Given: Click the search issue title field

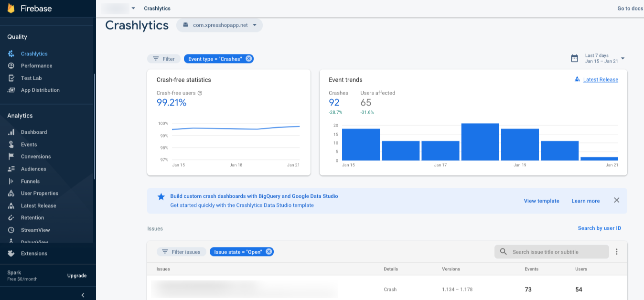Looking at the screenshot, I should pos(552,252).
